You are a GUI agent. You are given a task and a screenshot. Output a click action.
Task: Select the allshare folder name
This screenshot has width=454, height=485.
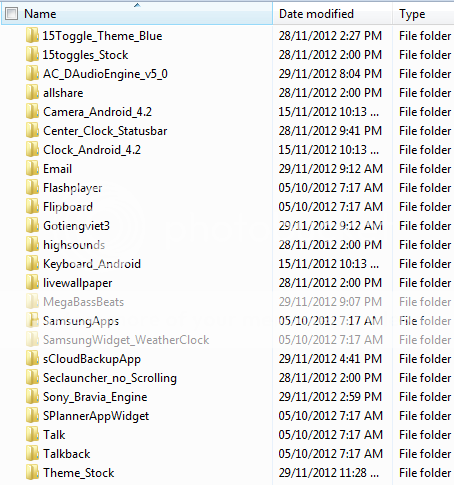pyautogui.click(x=63, y=93)
